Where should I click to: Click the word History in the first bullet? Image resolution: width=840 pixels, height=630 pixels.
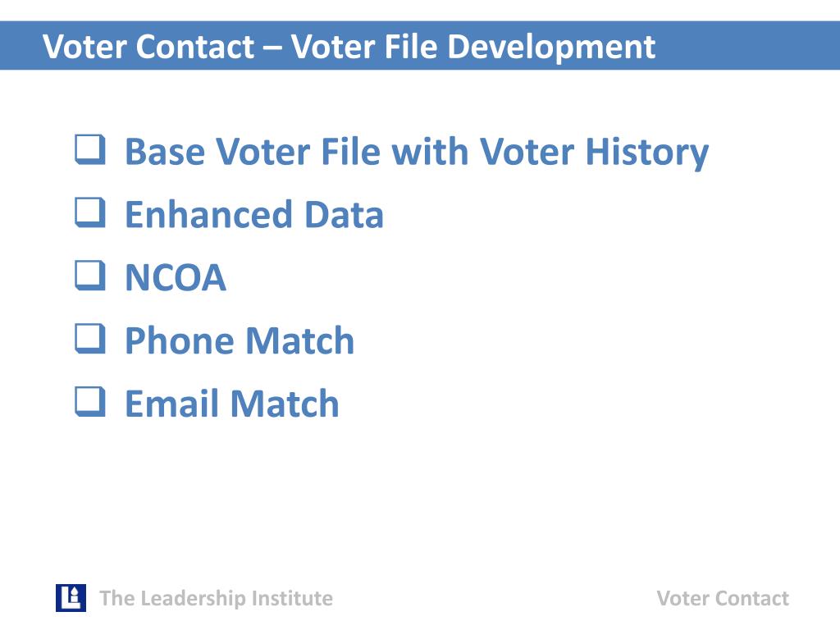647,153
